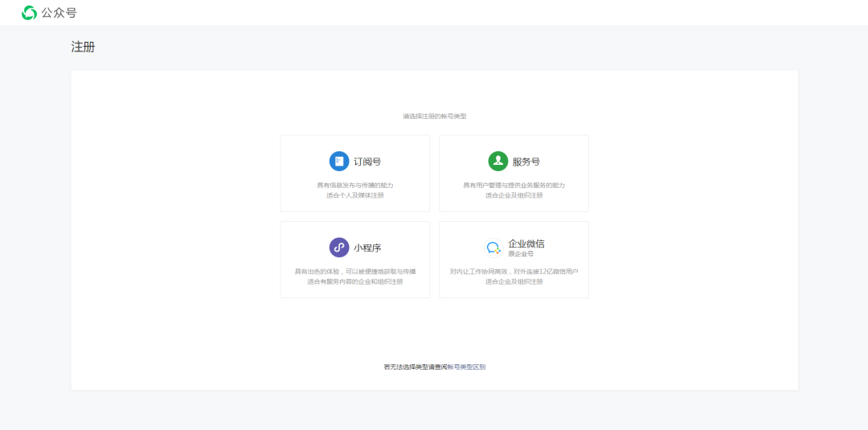The height and width of the screenshot is (430, 868).
Task: Select the 服务号 account type title
Action: [x=526, y=162]
